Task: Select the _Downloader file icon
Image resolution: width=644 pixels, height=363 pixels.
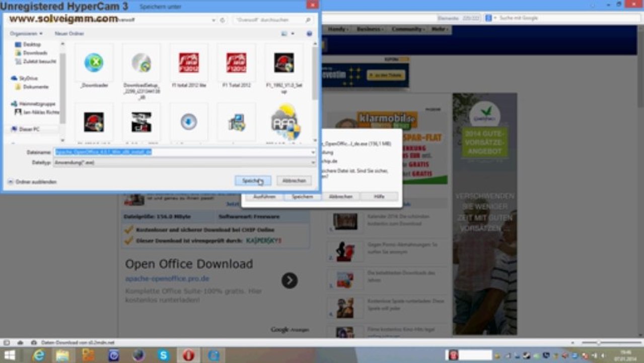Action: 94,63
